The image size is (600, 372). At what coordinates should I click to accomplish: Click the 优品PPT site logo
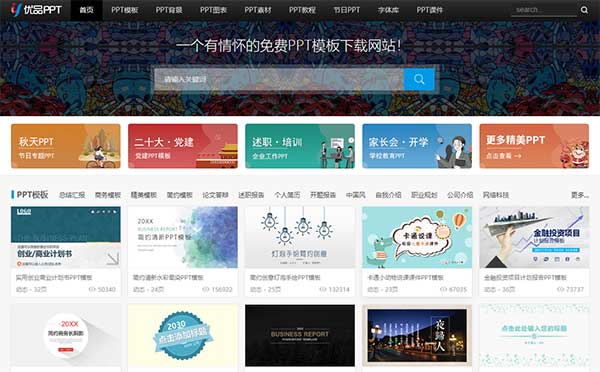click(36, 10)
